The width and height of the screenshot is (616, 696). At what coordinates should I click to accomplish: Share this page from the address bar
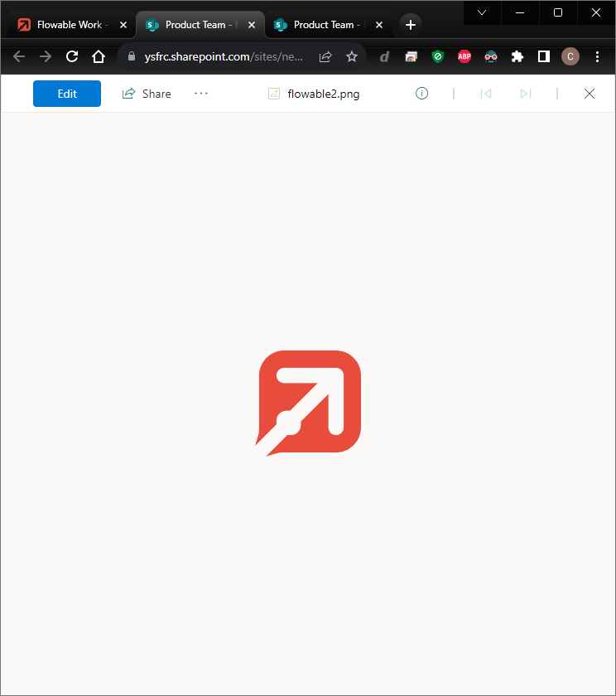[325, 56]
